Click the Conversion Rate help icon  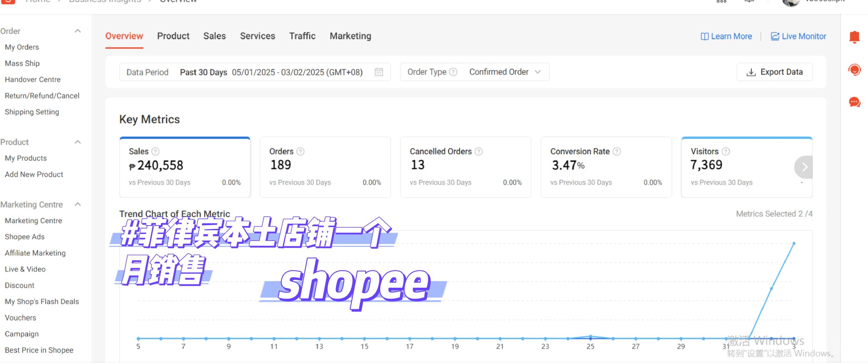(617, 151)
